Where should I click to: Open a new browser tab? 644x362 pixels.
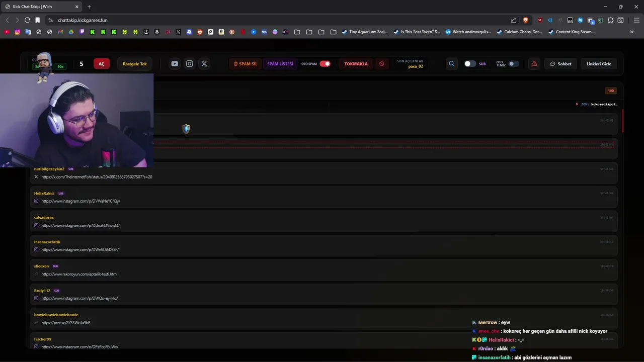point(89,7)
